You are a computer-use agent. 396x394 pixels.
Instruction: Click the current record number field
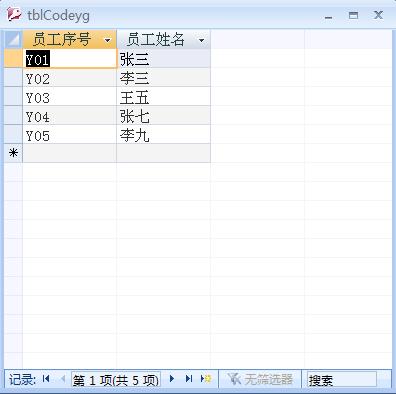pyautogui.click(x=116, y=379)
